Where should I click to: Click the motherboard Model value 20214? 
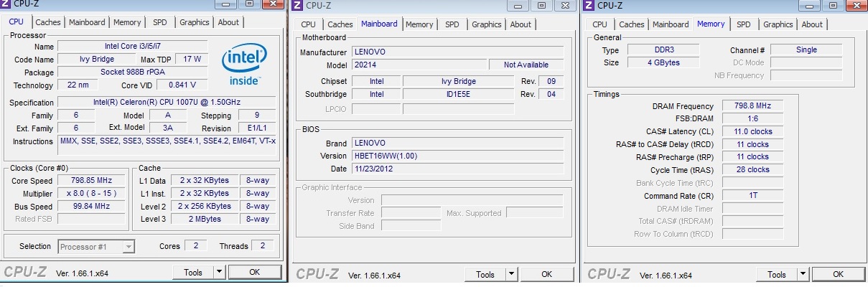click(x=418, y=65)
